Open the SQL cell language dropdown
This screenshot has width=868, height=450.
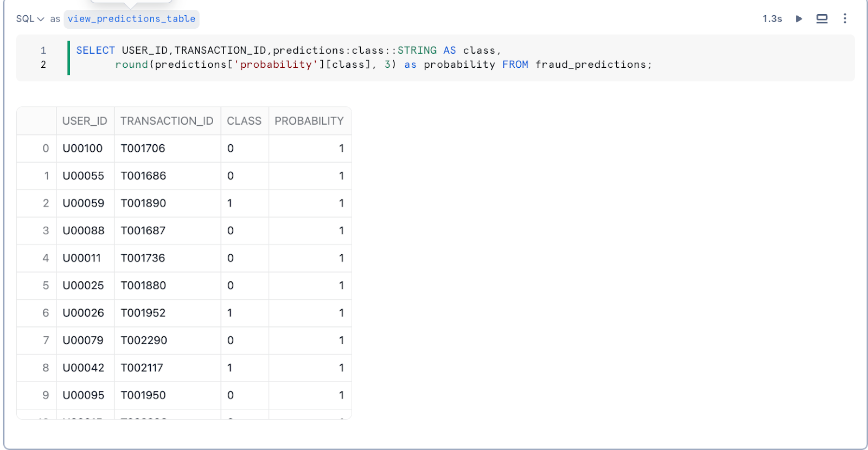pyautogui.click(x=30, y=19)
